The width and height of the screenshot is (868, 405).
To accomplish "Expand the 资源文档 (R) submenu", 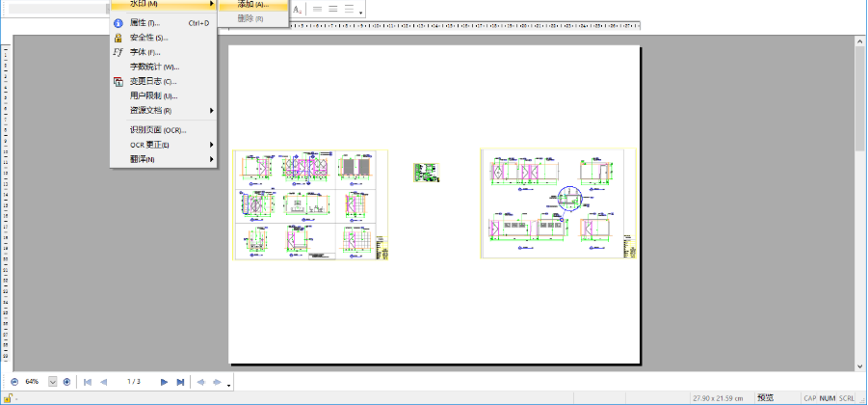I will [164, 110].
